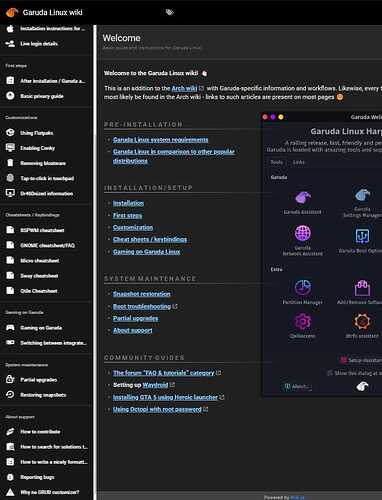Click the Dr460nized information monitor icon

10,193
